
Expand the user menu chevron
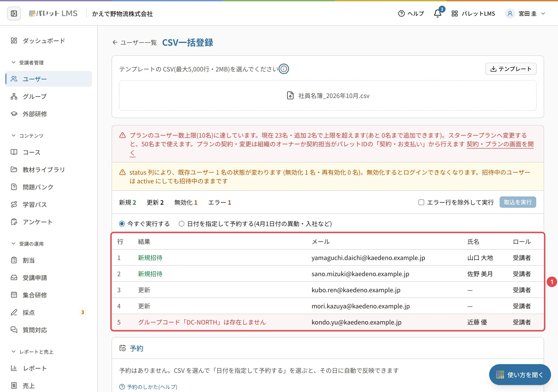click(x=543, y=14)
